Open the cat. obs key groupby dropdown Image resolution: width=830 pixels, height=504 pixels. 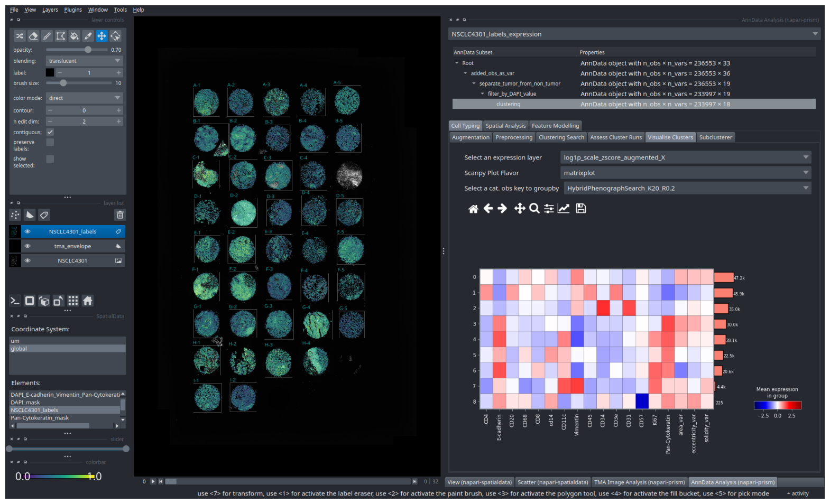(x=687, y=188)
